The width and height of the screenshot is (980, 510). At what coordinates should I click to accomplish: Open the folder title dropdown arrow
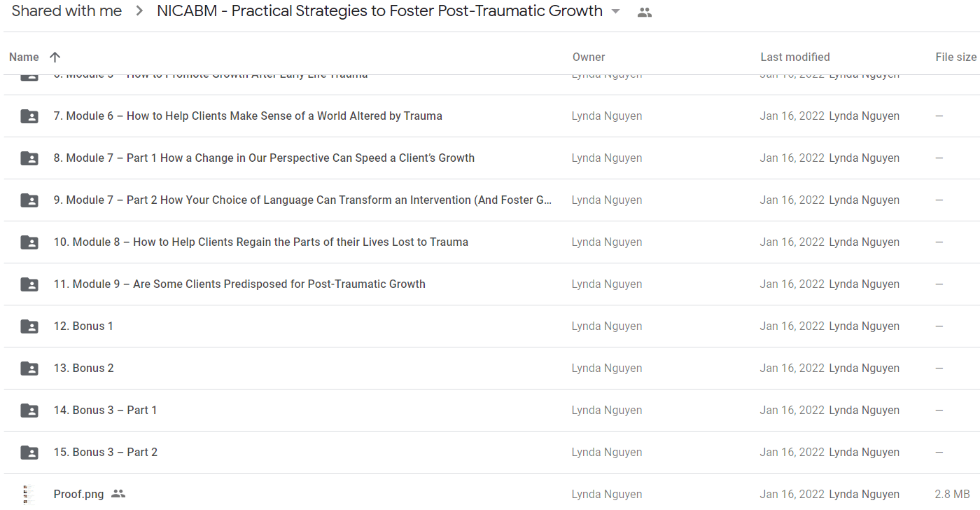615,12
